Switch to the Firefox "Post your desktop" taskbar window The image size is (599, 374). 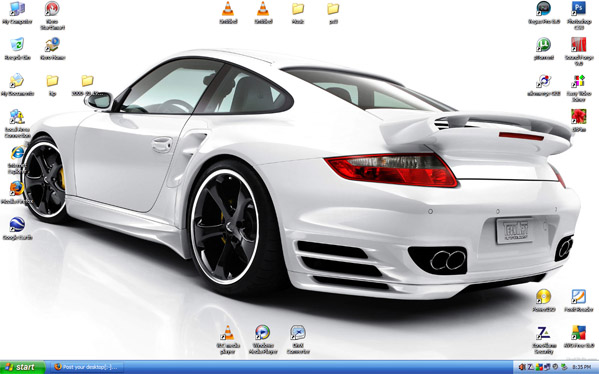(x=89, y=367)
